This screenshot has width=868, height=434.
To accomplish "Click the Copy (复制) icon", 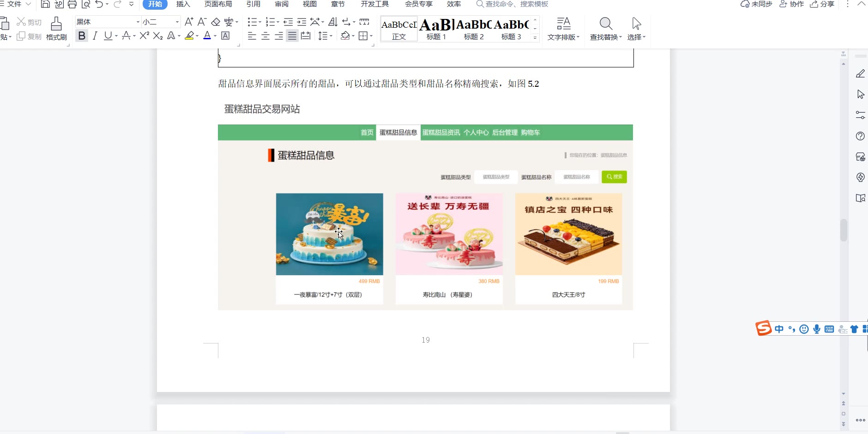I will [x=29, y=36].
